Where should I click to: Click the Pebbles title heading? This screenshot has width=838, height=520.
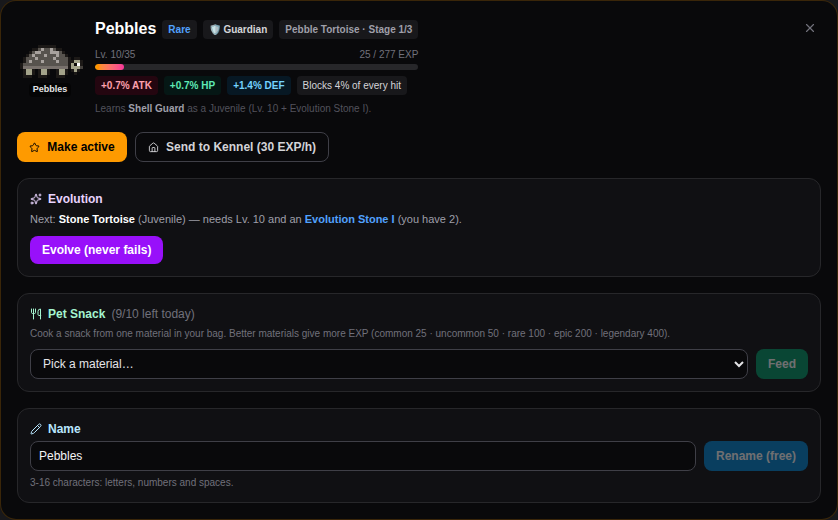click(x=126, y=29)
